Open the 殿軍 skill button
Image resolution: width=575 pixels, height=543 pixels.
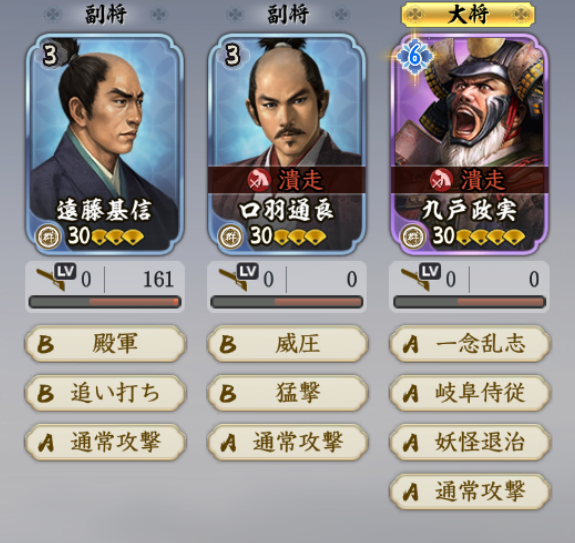pos(106,344)
